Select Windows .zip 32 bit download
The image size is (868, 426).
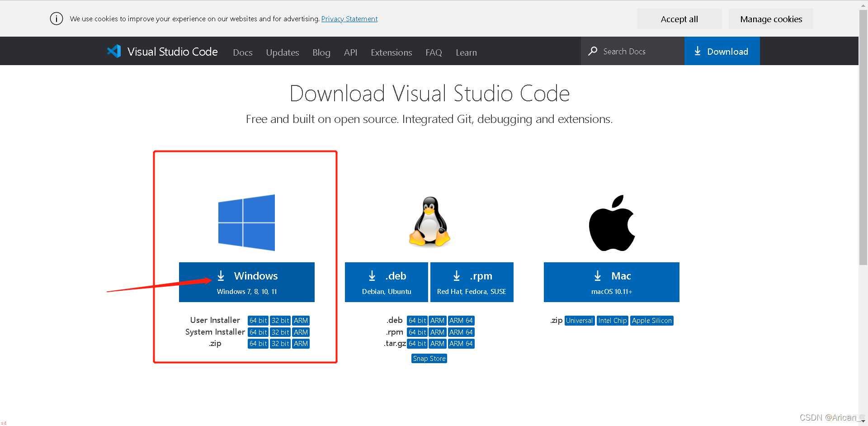[280, 344]
